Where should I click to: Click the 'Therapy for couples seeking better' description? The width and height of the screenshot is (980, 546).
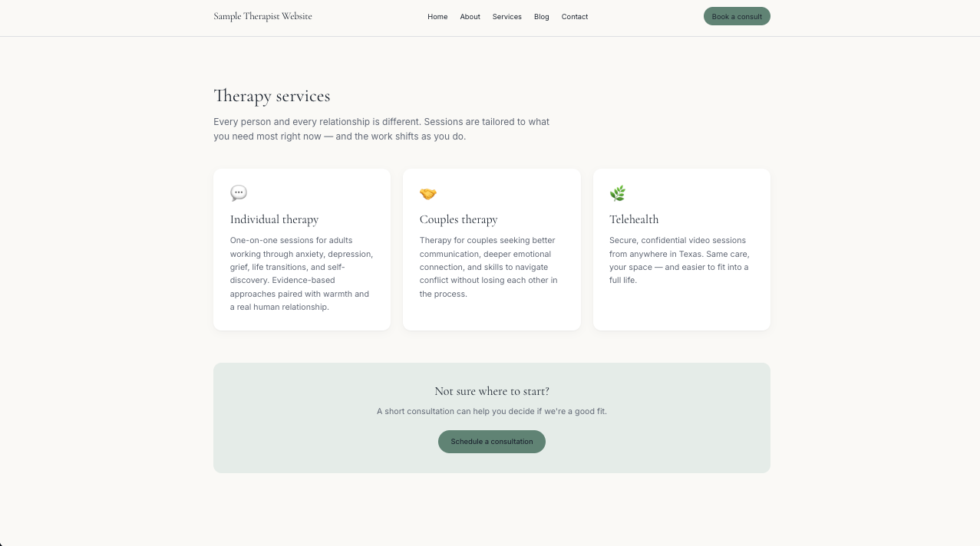pyautogui.click(x=489, y=267)
